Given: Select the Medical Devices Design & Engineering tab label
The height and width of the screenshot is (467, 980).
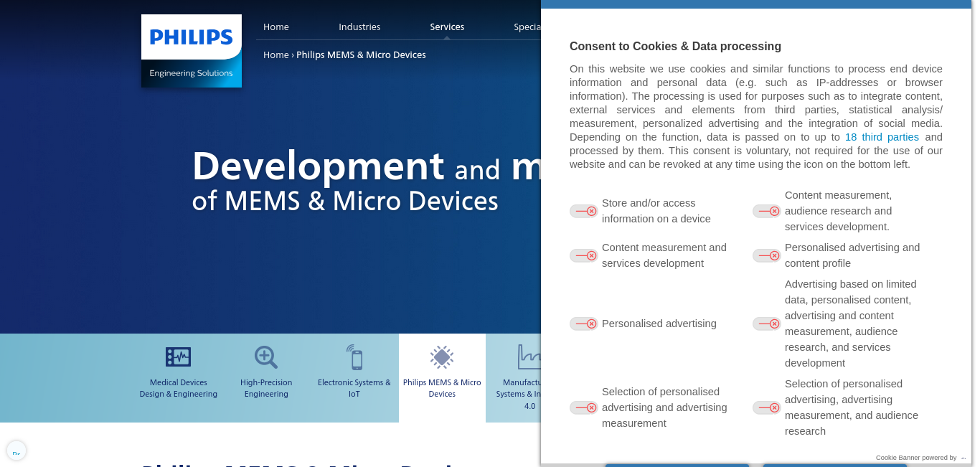Looking at the screenshot, I should coord(178,388).
